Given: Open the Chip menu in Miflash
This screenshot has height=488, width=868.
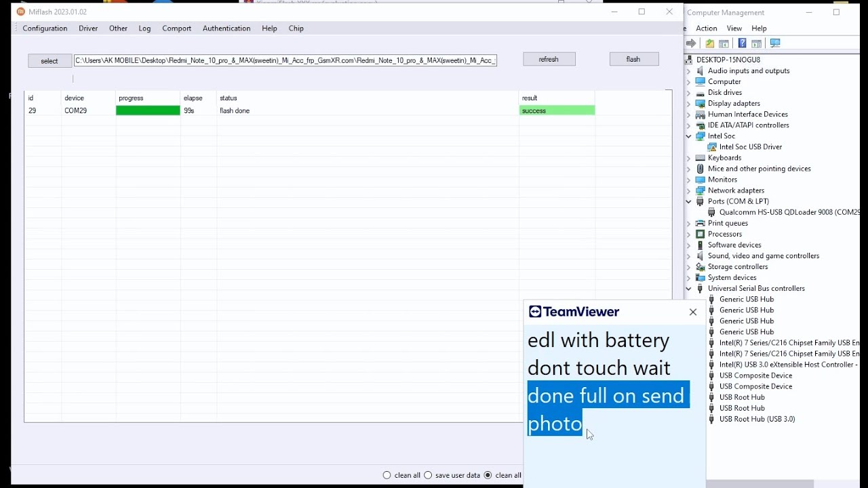Looking at the screenshot, I should [296, 28].
